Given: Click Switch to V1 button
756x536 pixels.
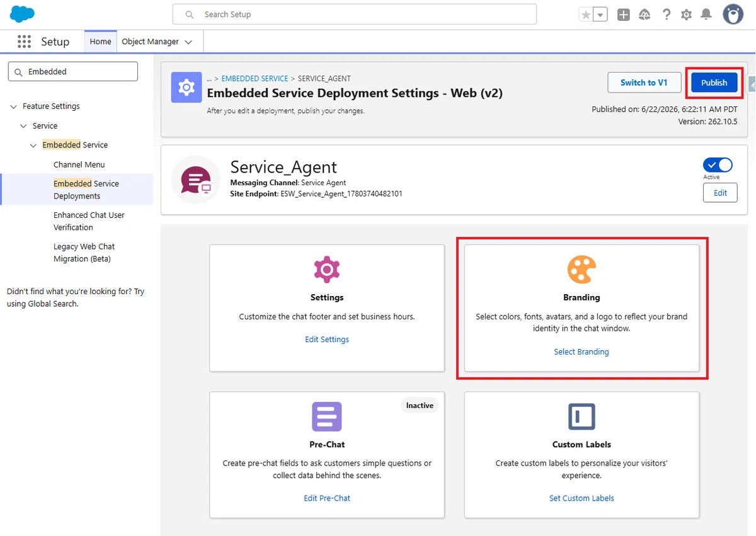Looking at the screenshot, I should pos(644,83).
